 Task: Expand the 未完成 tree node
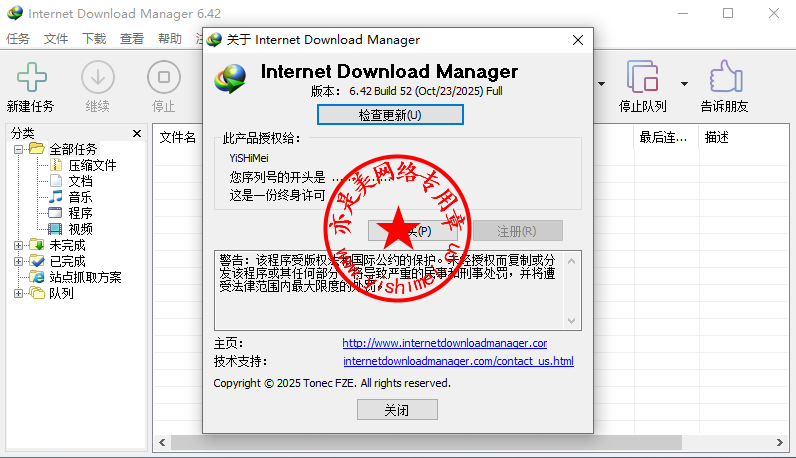click(x=19, y=245)
